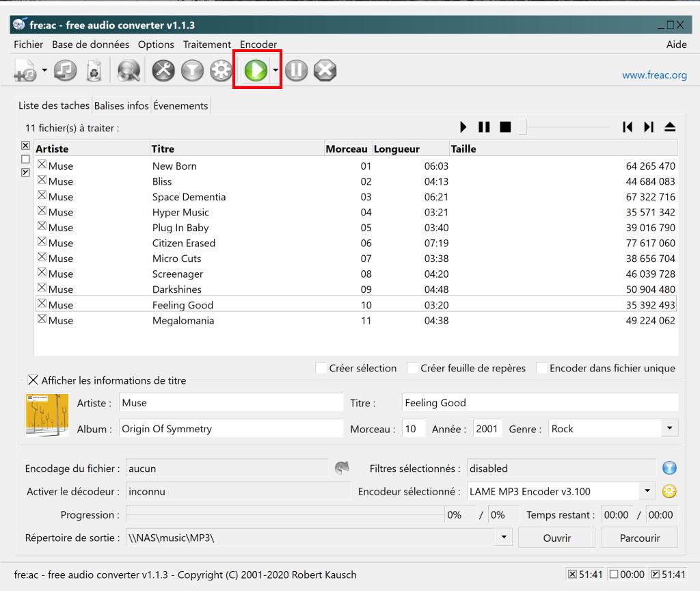Viewport: 700px width, 591px height.
Task: Click blue filter icon beside Filtres sélectionnés
Action: pyautogui.click(x=669, y=468)
